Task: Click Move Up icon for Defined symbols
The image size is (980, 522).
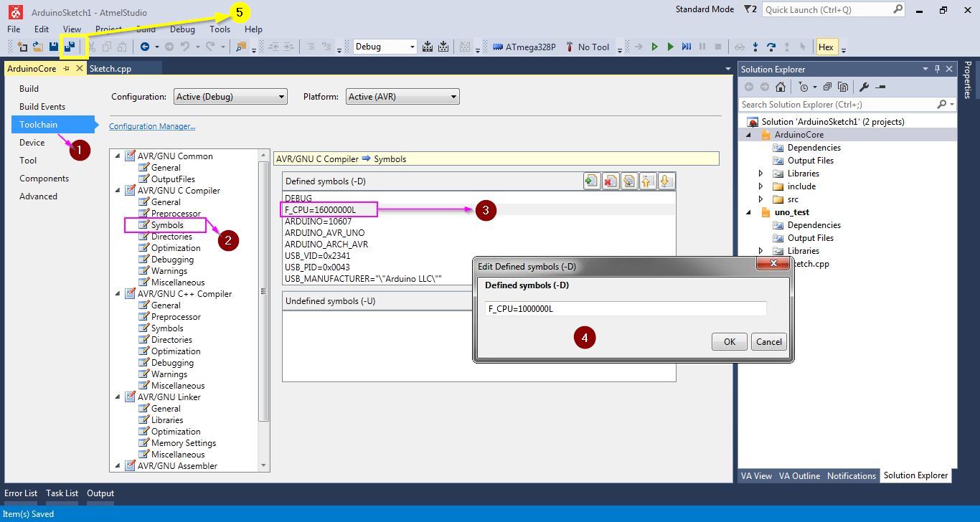Action: tap(648, 181)
